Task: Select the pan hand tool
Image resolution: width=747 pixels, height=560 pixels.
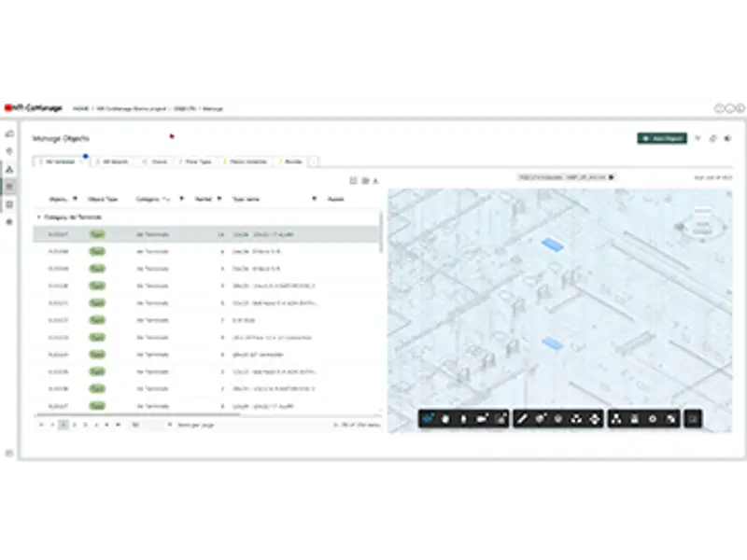Action: [x=445, y=419]
